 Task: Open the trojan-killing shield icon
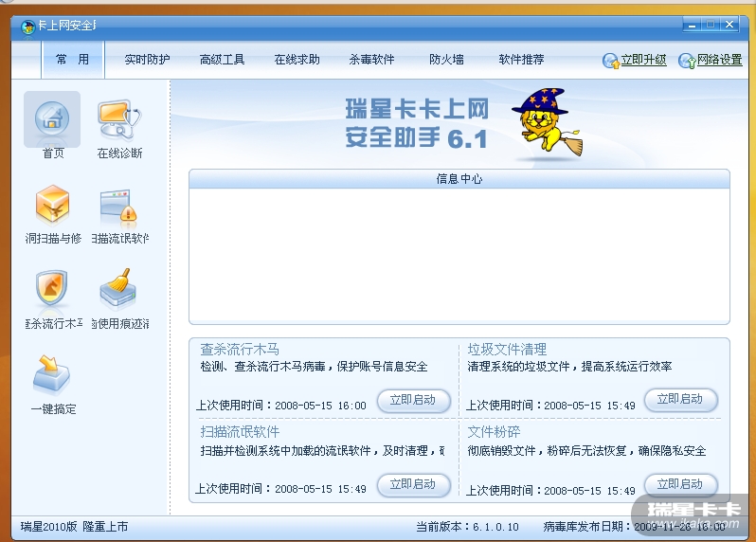point(51,288)
